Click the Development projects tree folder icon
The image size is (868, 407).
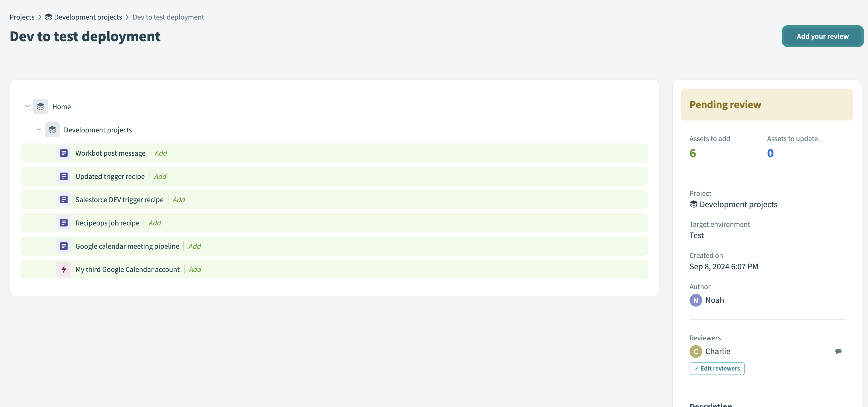[x=52, y=130]
